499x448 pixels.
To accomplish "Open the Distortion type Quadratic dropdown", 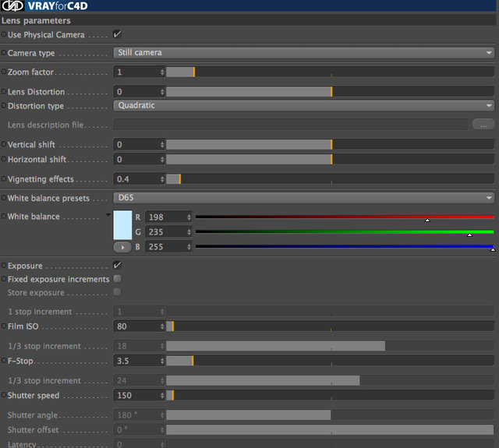I will tap(304, 105).
